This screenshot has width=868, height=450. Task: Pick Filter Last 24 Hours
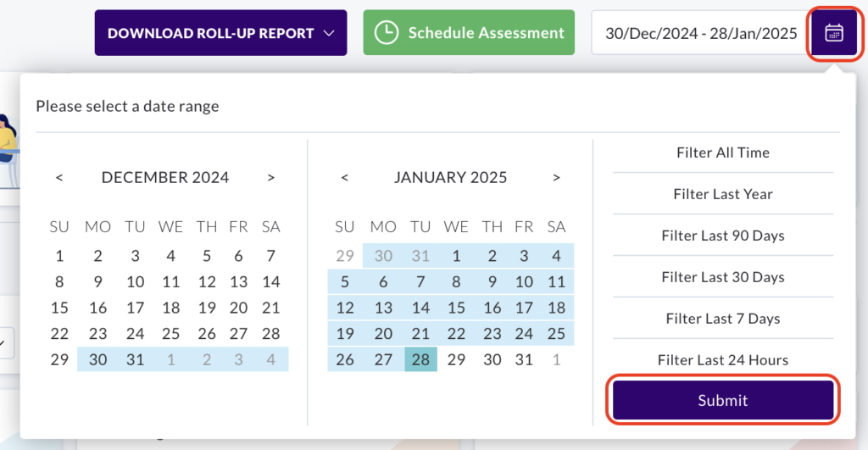coord(723,360)
